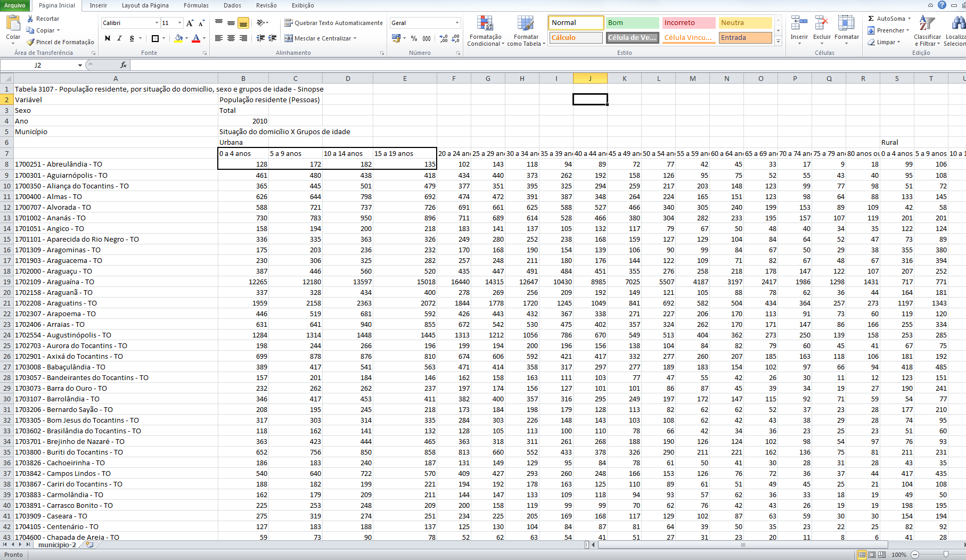Screen dimensions: 966x560
Task: Switch to Normal view in status bar
Action: point(862,555)
